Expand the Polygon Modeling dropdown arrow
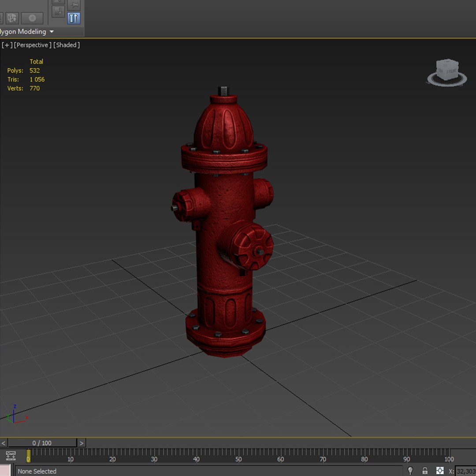The height and width of the screenshot is (476, 476). tap(52, 32)
